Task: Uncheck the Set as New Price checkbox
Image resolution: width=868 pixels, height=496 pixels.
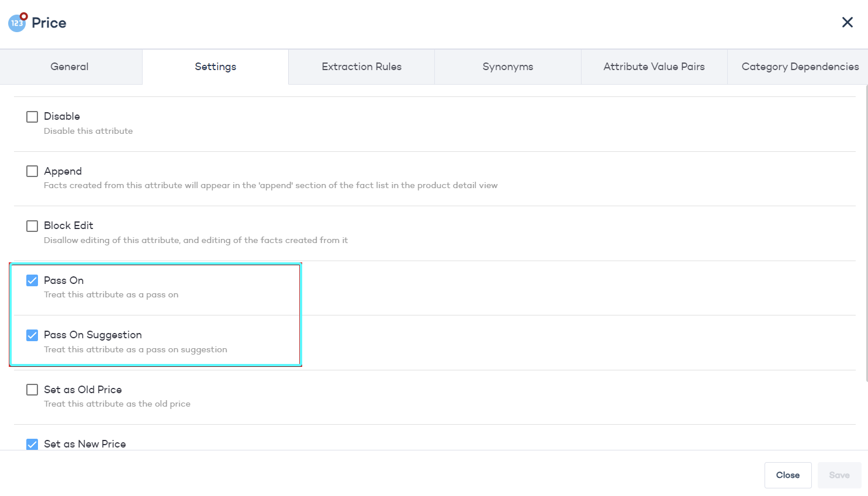Action: pyautogui.click(x=32, y=444)
